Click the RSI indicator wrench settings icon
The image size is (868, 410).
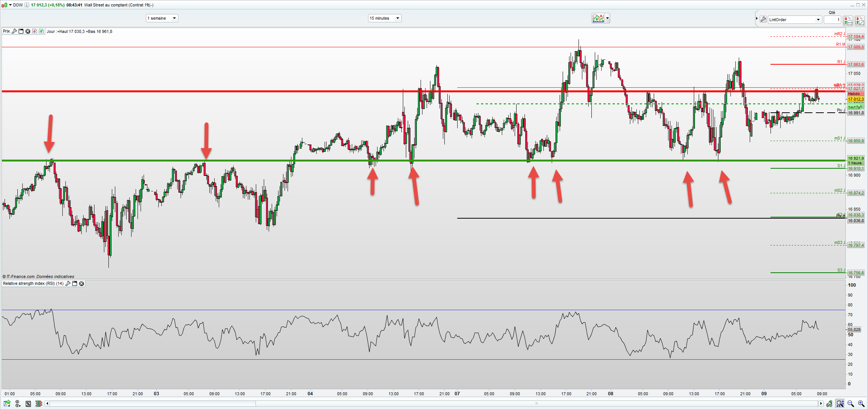click(x=68, y=283)
